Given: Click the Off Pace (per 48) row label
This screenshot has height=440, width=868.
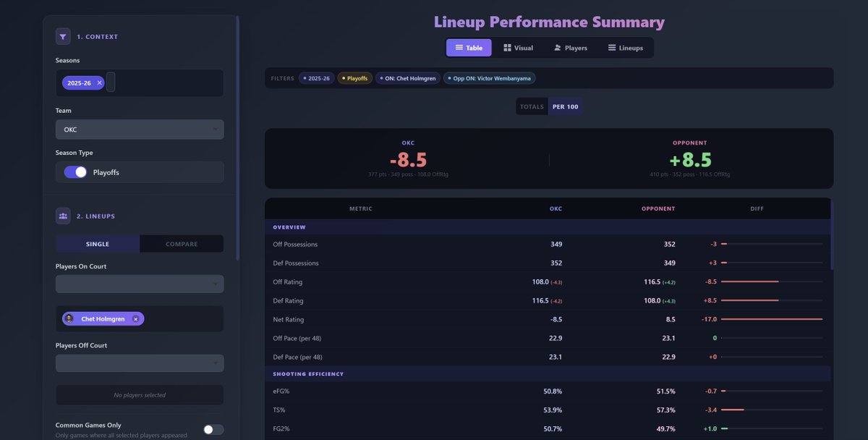Looking at the screenshot, I should click(297, 338).
